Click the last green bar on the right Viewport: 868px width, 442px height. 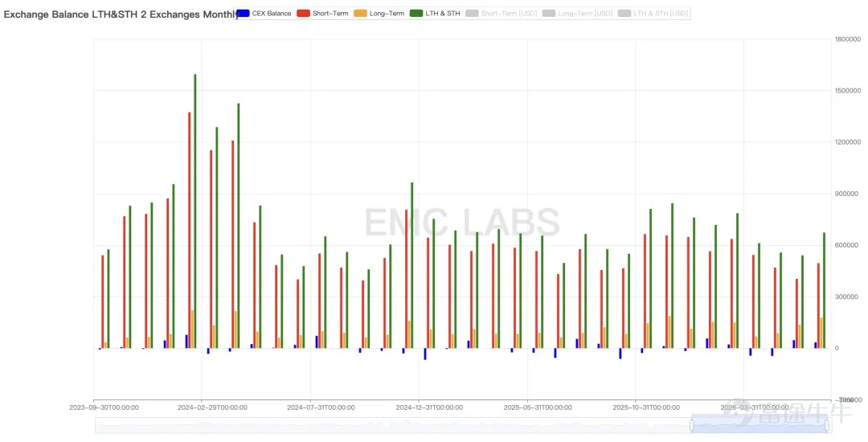(824, 290)
